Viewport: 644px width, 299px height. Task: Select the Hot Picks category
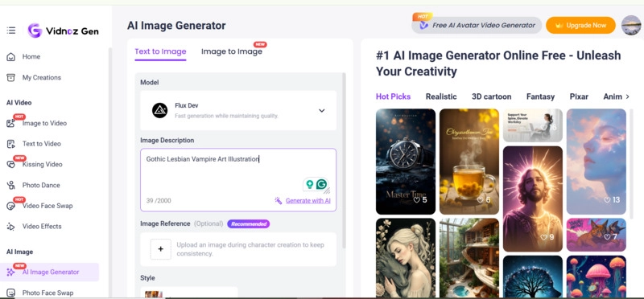tap(393, 96)
